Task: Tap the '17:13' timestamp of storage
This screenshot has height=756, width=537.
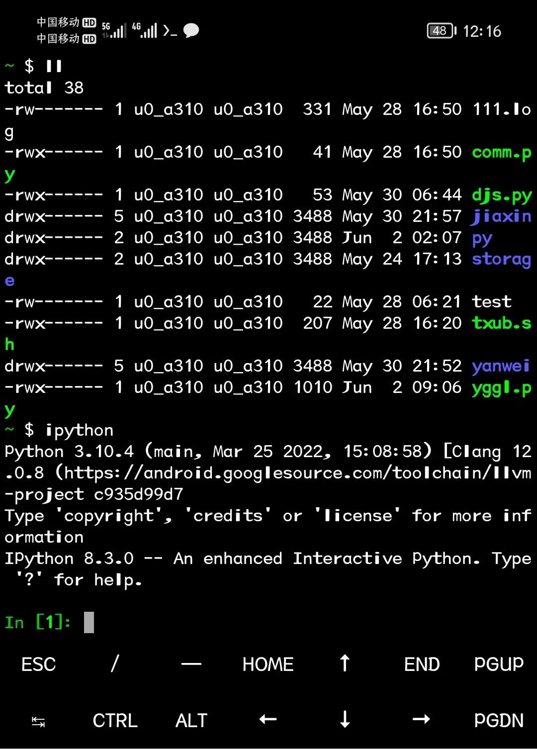Action: coord(437,259)
